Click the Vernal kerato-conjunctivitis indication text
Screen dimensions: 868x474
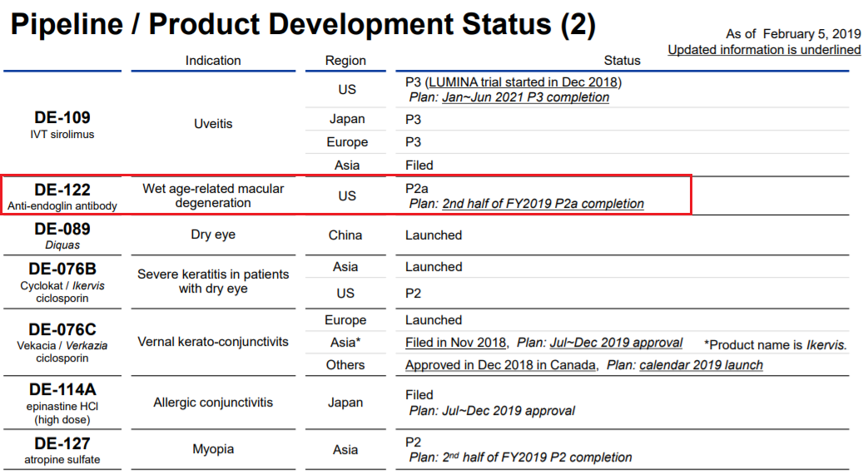pos(213,342)
